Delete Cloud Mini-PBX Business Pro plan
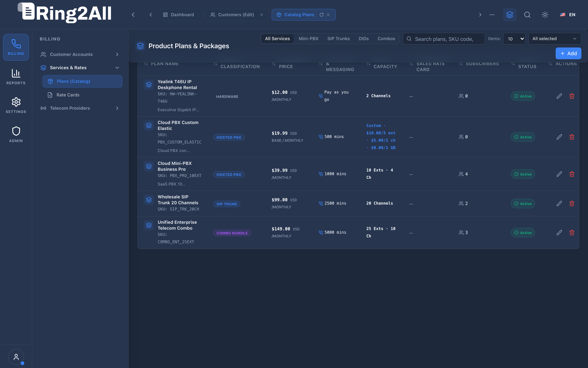Image resolution: width=588 pixels, height=368 pixels. coord(572,174)
